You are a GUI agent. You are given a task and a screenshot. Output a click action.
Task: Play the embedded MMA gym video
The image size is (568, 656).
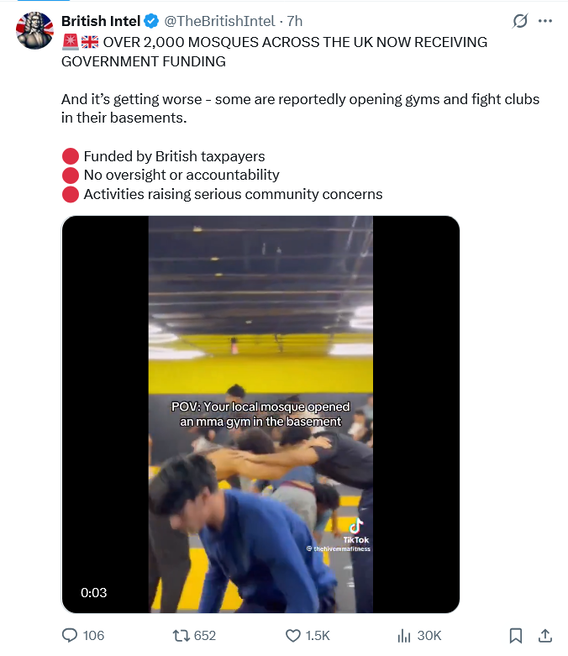pyautogui.click(x=261, y=414)
